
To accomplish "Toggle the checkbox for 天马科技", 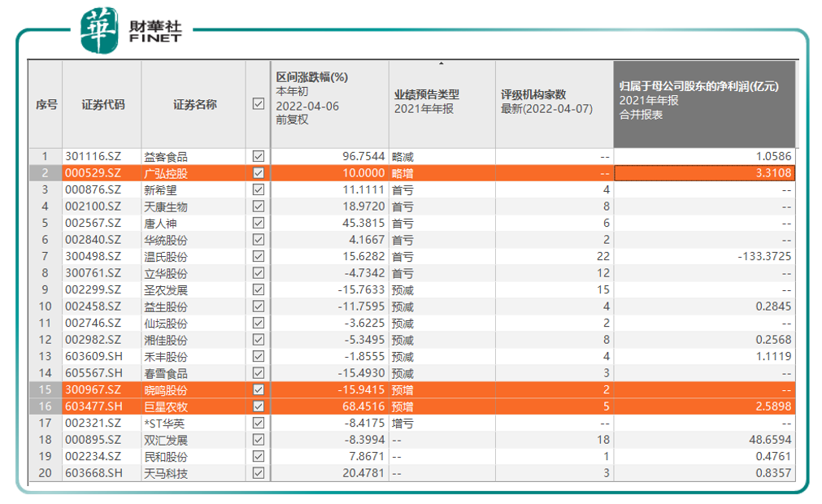I will (x=259, y=473).
